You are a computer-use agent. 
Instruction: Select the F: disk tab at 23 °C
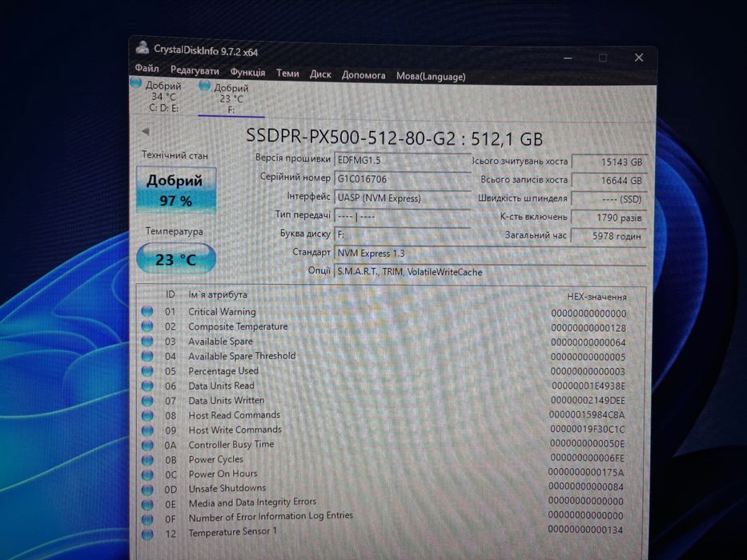tap(231, 99)
